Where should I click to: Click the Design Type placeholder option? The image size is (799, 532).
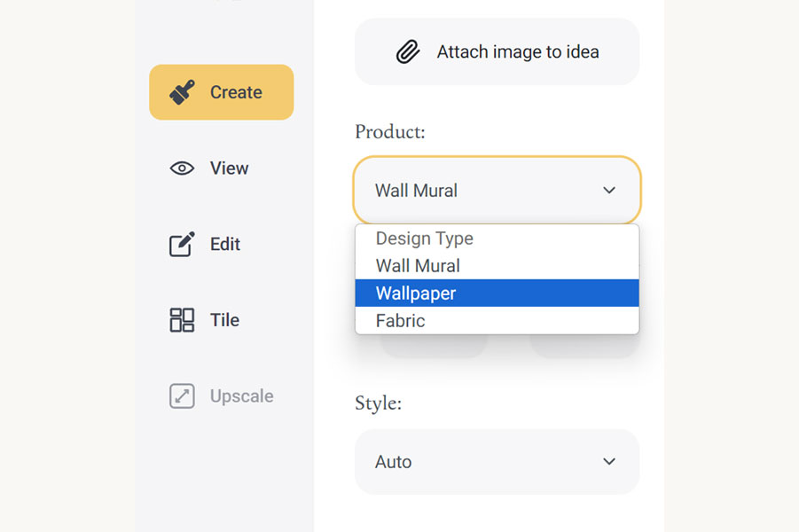[x=497, y=238]
